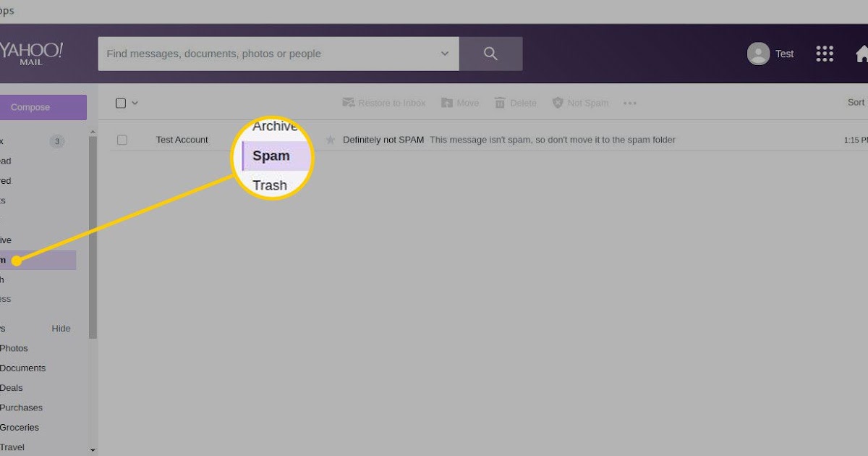The height and width of the screenshot is (456, 868).
Task: Star the Definitely not SPAM message
Action: click(331, 140)
